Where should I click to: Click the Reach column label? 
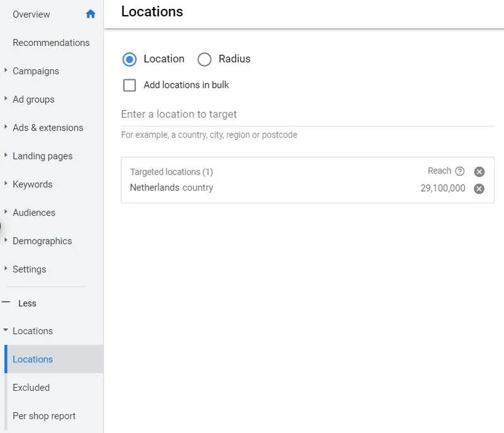[x=439, y=171]
